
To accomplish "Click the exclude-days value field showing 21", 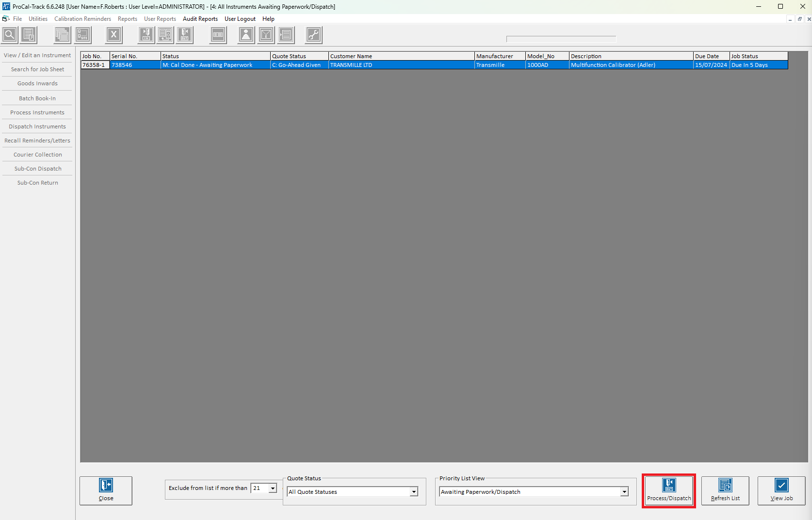I will [x=260, y=488].
